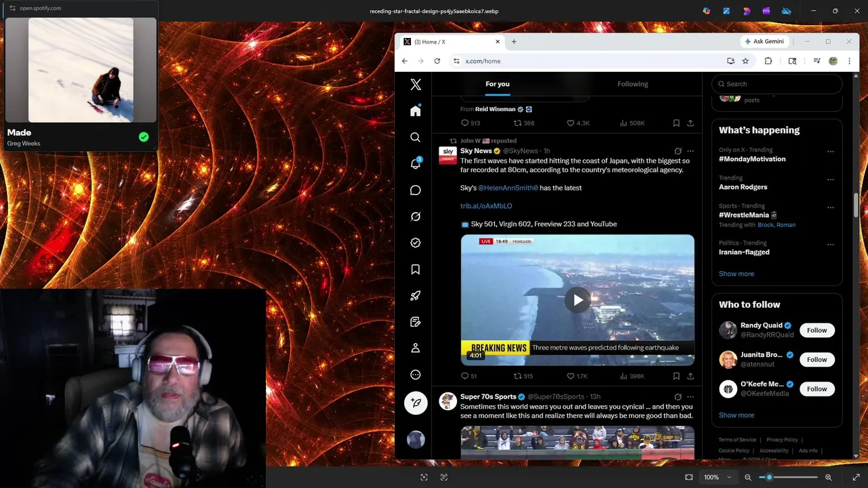This screenshot has height=488, width=868.
Task: Switch to the Following tab
Action: point(633,84)
